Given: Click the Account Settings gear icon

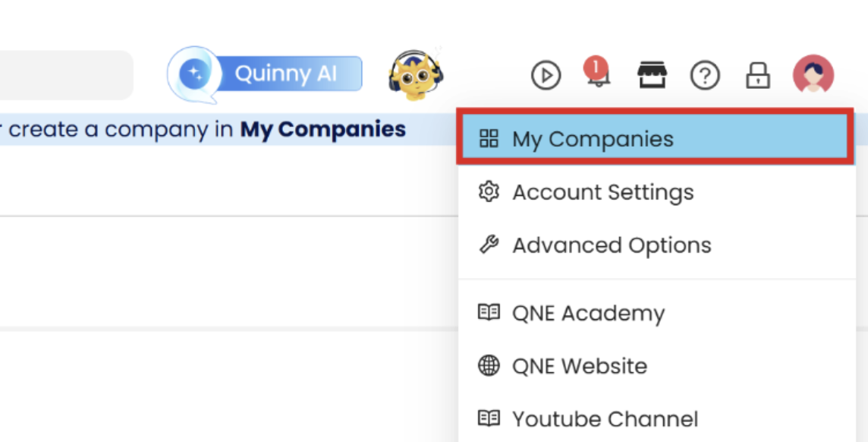Looking at the screenshot, I should [489, 192].
